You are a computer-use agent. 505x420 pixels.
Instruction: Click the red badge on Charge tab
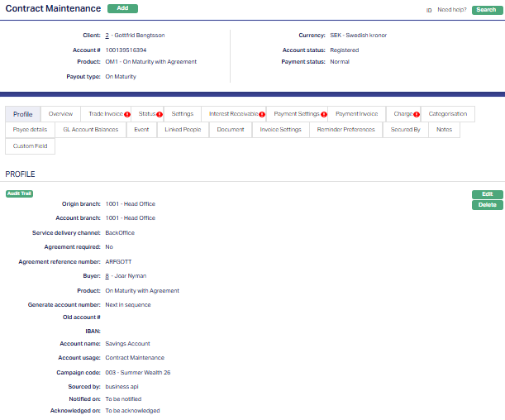417,114
